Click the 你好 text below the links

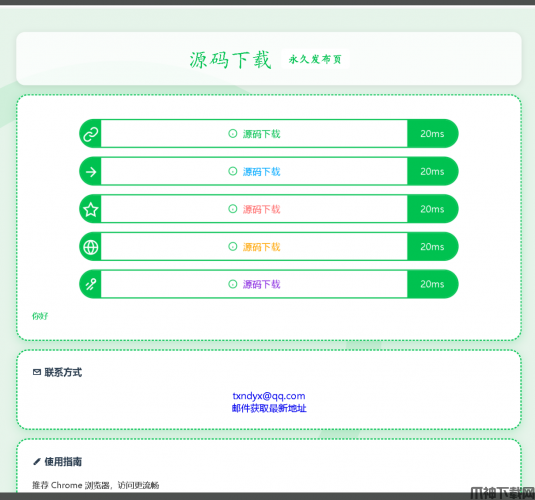pyautogui.click(x=40, y=316)
